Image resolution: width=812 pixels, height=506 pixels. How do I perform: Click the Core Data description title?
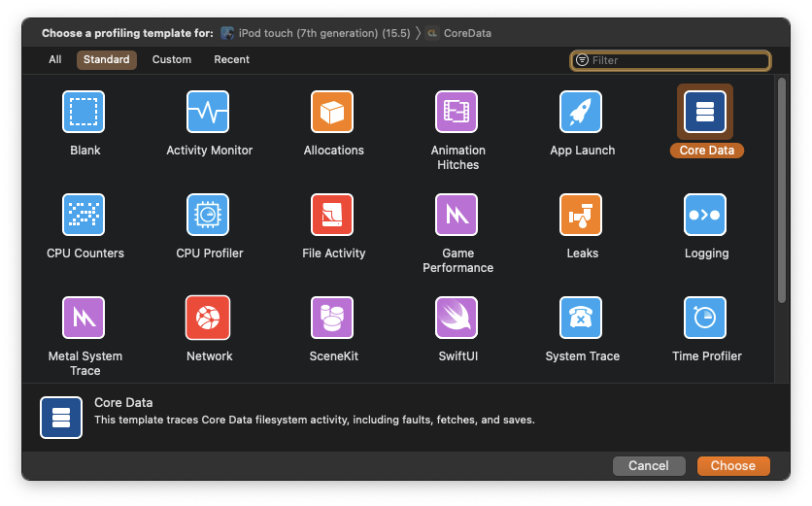tap(123, 402)
